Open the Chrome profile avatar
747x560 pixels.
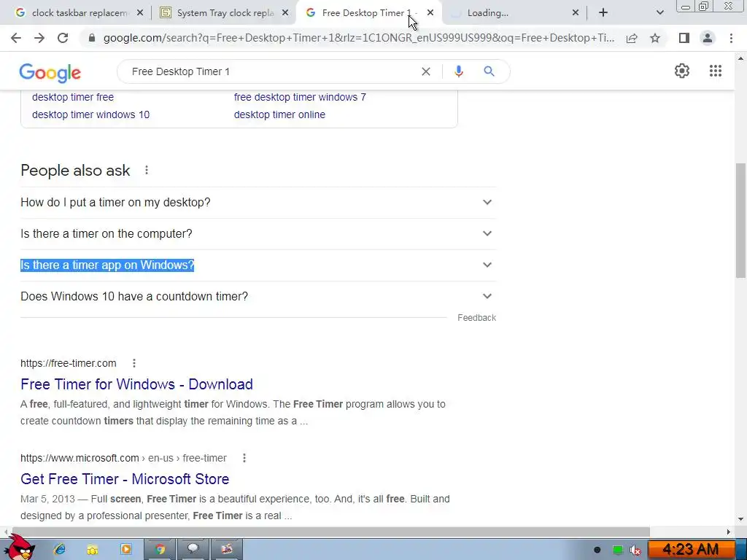[x=708, y=38]
